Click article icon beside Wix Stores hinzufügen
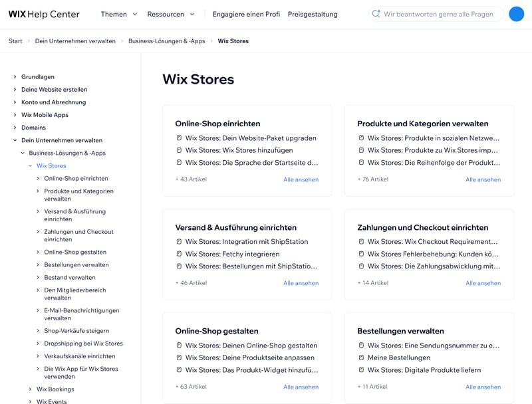This screenshot has height=404, width=532. coord(179,150)
